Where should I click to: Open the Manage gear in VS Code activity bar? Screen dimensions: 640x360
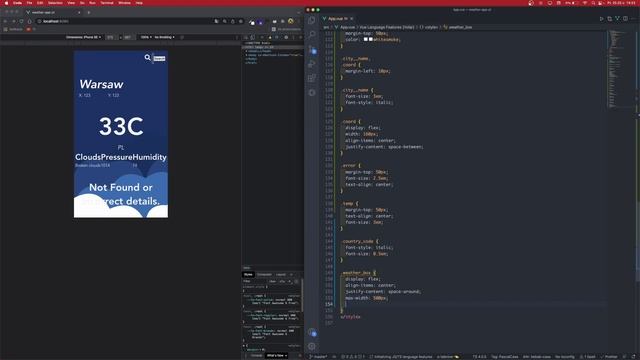312,346
